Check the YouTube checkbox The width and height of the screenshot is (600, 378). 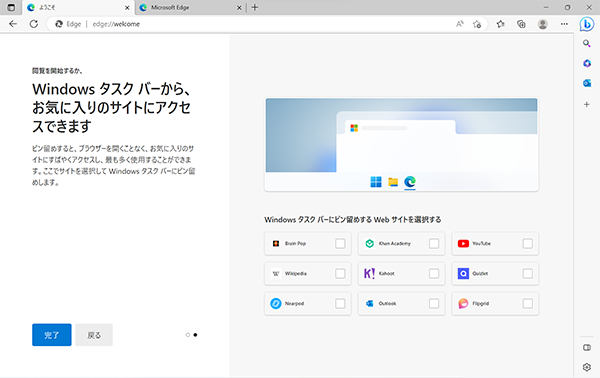528,243
